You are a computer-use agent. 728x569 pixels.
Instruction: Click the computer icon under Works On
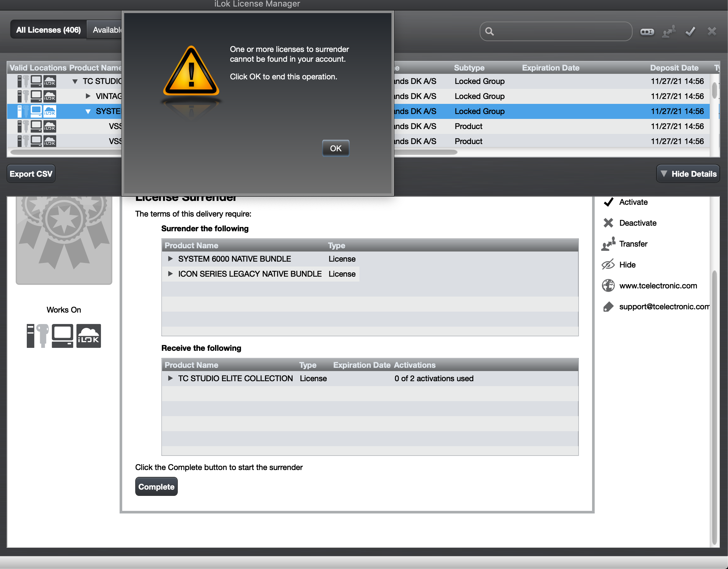pos(62,336)
